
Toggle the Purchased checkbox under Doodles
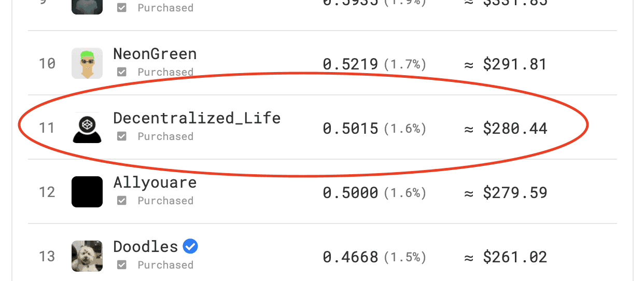[122, 265]
